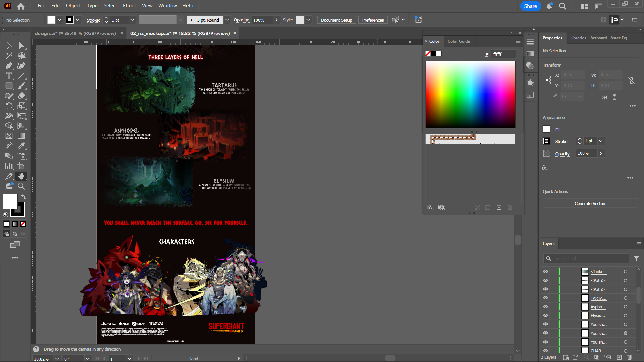Pick the Eyedropper tool

click(x=21, y=146)
